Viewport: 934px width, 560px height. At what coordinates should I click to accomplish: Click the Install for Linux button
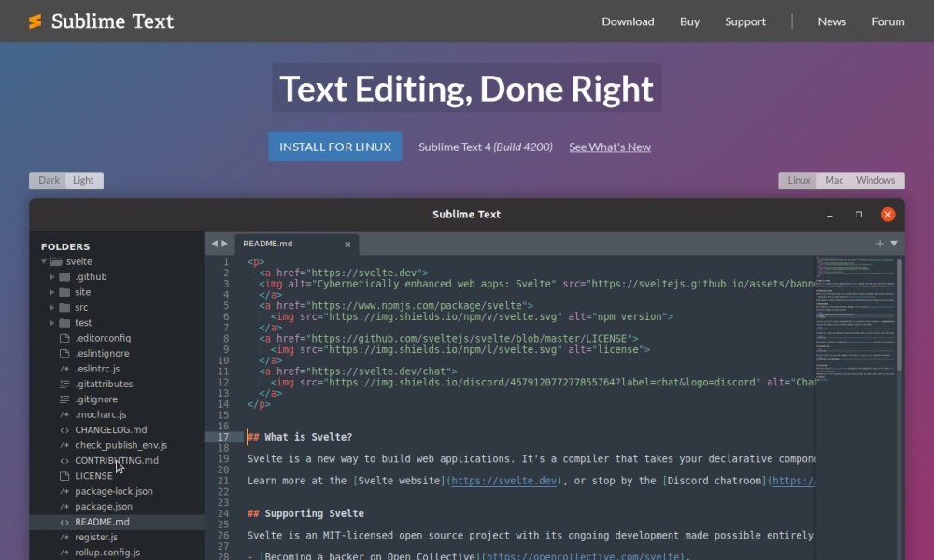click(x=335, y=147)
